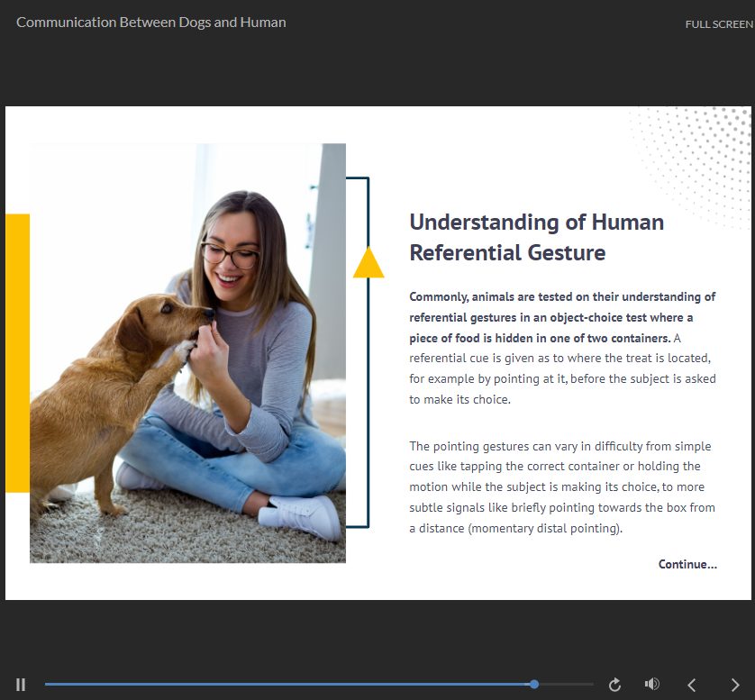The image size is (755, 700).
Task: Go to the previous slide
Action: click(692, 685)
